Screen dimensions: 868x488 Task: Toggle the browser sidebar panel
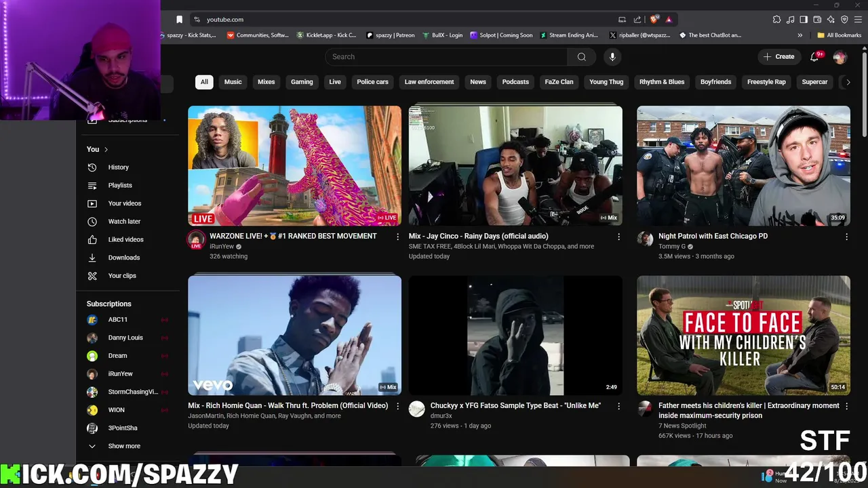coord(804,20)
